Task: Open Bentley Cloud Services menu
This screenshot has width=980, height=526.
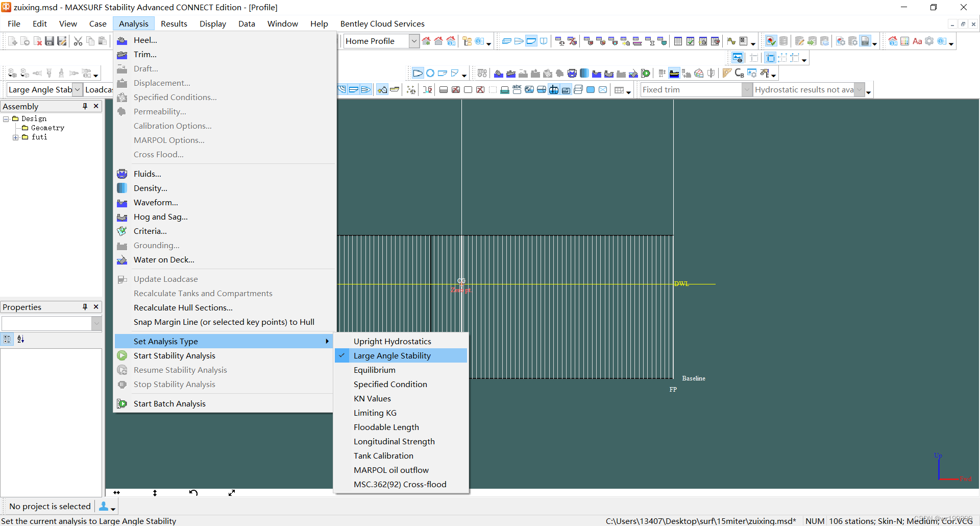Action: click(x=382, y=24)
